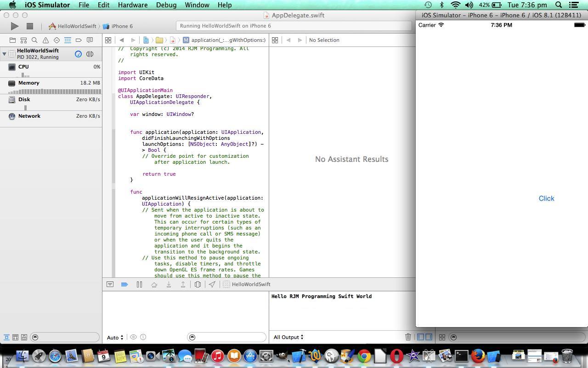Open the Symbol navigator

23,40
